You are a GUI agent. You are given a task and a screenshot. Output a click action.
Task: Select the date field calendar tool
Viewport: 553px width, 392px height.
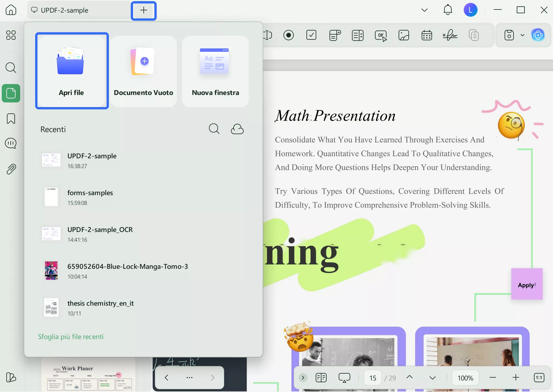(x=427, y=35)
